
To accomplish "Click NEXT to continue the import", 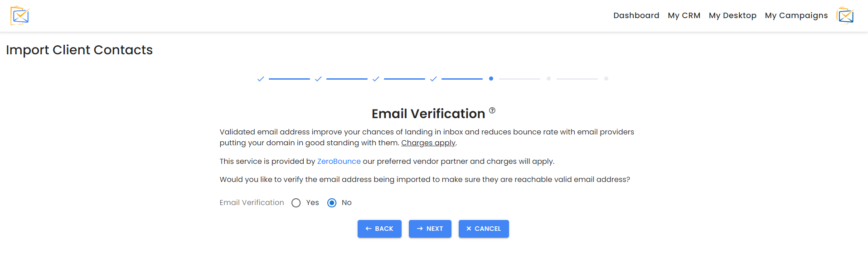I will (430, 229).
